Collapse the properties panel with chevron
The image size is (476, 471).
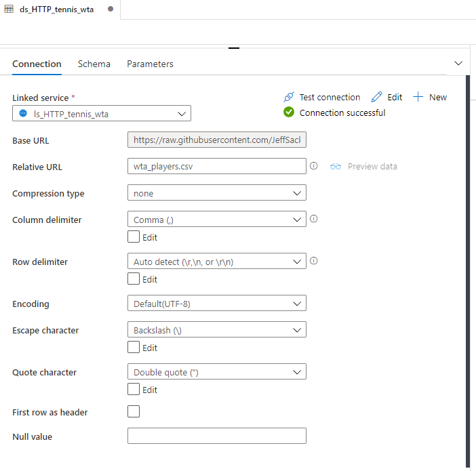point(458,63)
